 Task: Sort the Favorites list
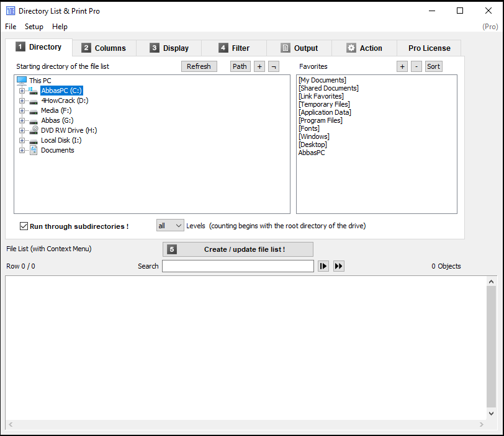coord(434,66)
